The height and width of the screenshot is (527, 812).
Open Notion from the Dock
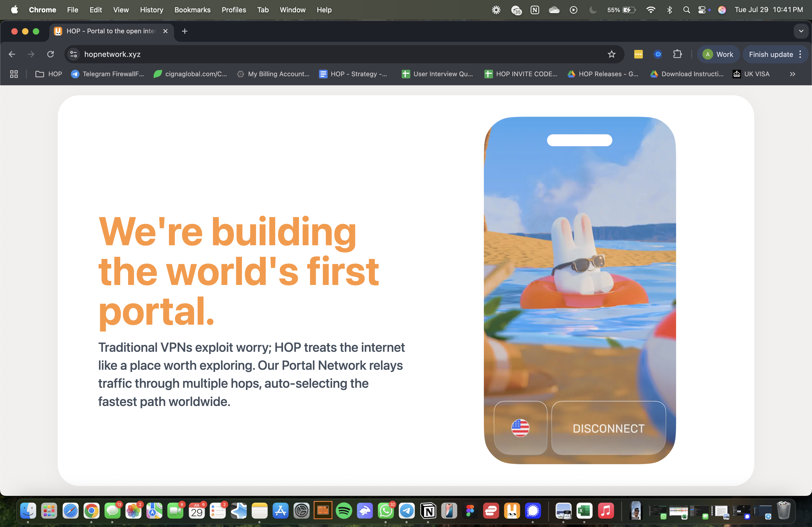[428, 511]
